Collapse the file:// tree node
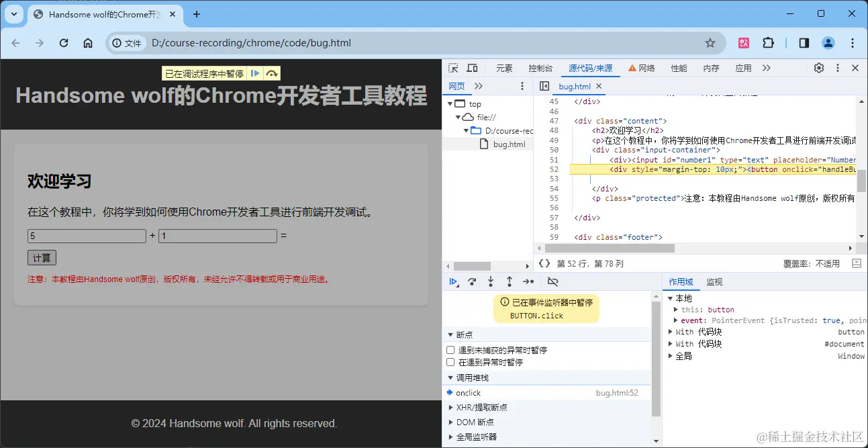Screen dimensions: 868x448 [x=459, y=117]
